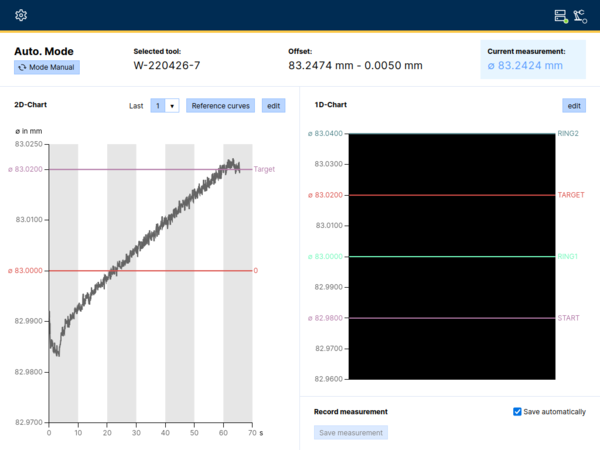Click the TARGET label in 1D-Chart

point(571,195)
